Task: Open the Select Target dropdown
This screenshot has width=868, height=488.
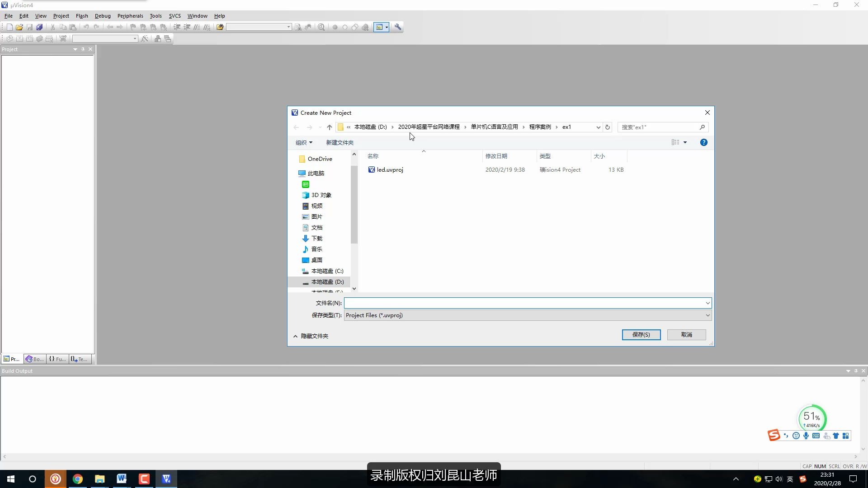Action: pyautogui.click(x=135, y=38)
